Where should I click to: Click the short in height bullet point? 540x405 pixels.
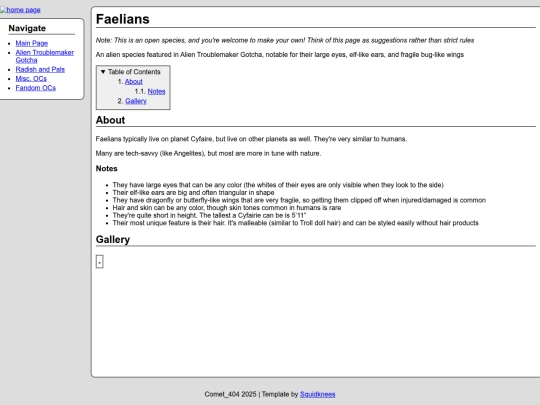[209, 215]
